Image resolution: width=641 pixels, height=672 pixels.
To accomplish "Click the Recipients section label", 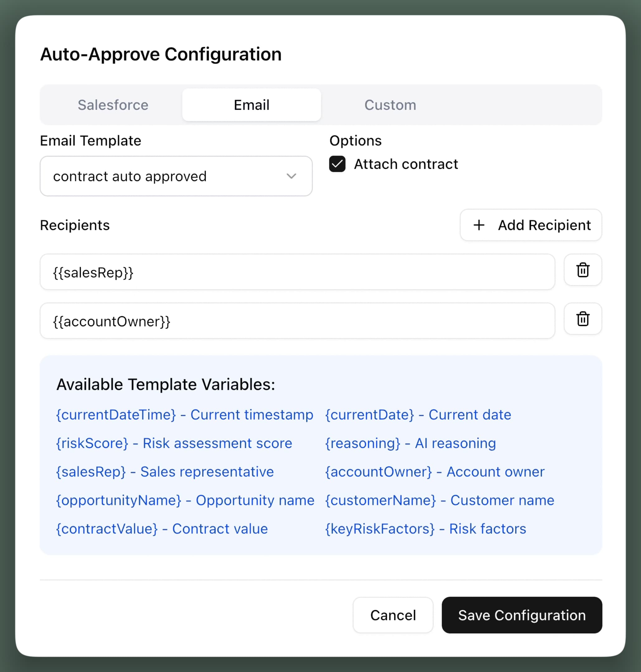I will pyautogui.click(x=75, y=225).
